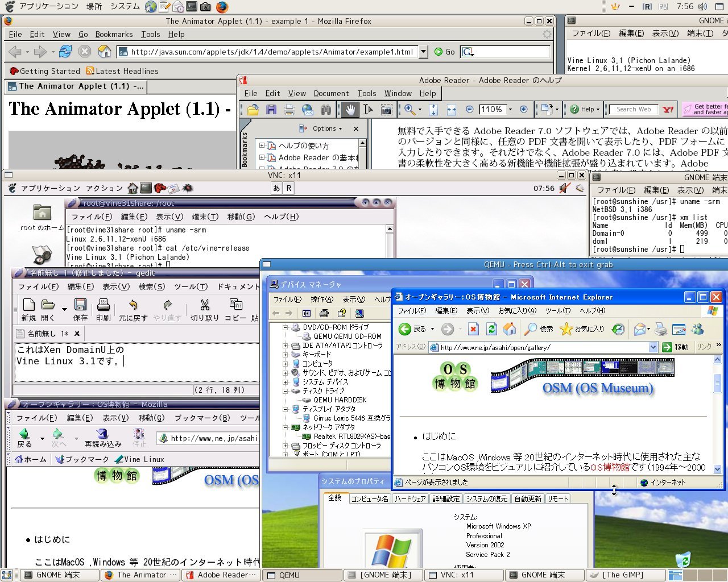The height and width of the screenshot is (582, 728).
Task: Switch to コンピュータ名 tab in System Properties
Action: (x=370, y=498)
